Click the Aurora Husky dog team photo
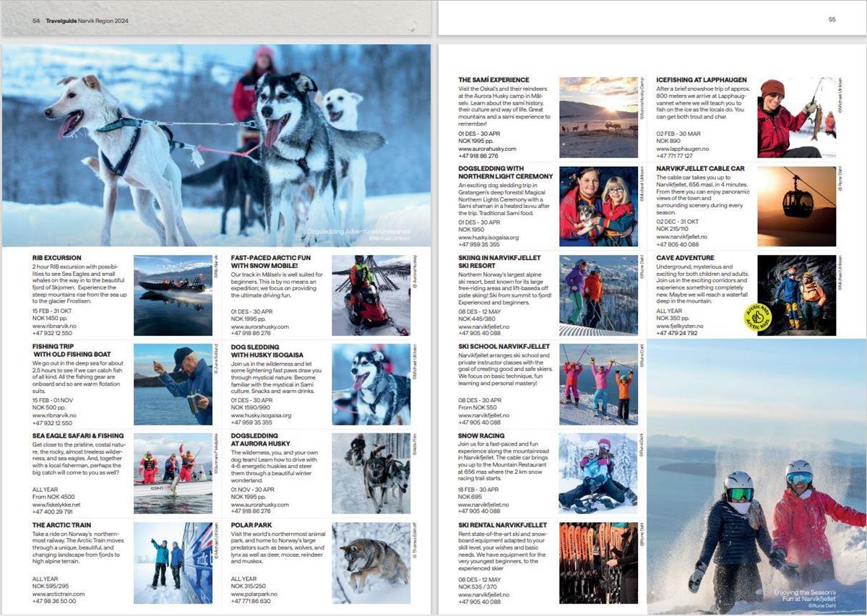The image size is (867, 616). coord(371,473)
